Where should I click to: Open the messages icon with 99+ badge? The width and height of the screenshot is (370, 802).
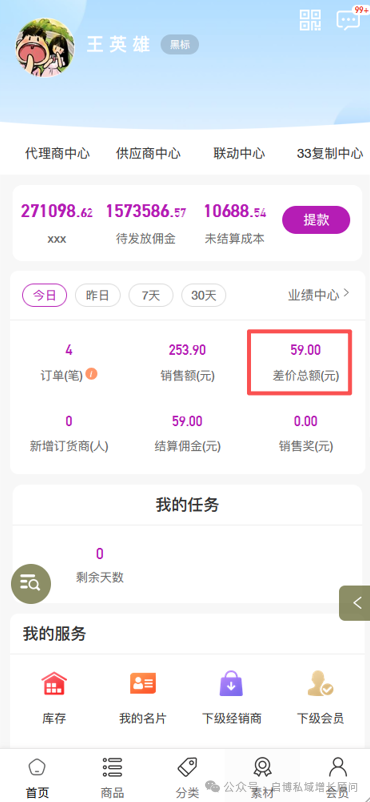(350, 18)
